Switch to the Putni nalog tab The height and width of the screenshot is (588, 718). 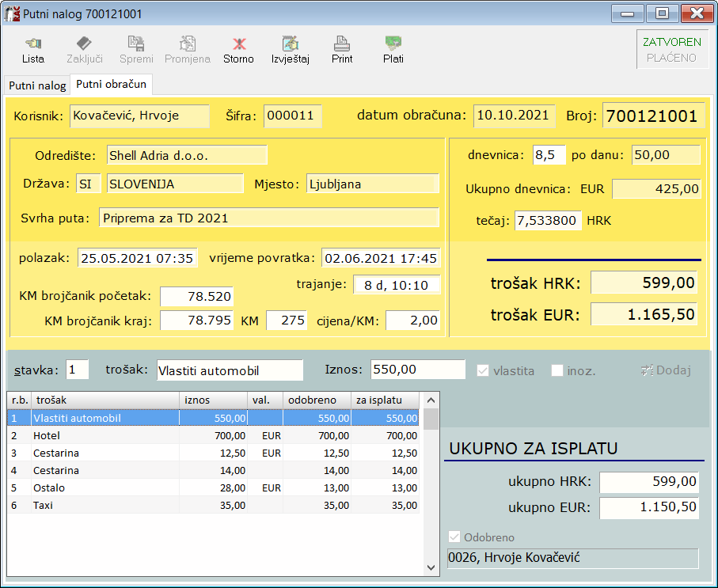click(x=37, y=85)
